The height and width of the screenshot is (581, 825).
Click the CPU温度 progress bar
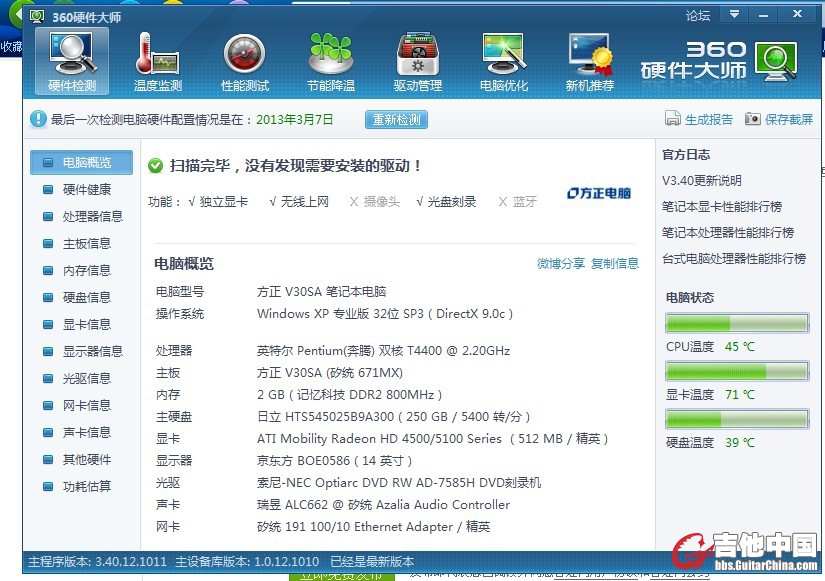736,324
